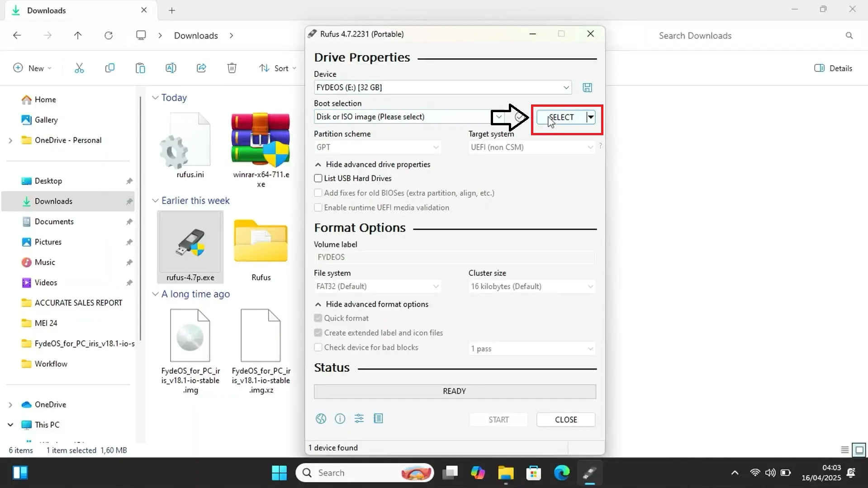Check device for bad blocks

[x=318, y=347]
